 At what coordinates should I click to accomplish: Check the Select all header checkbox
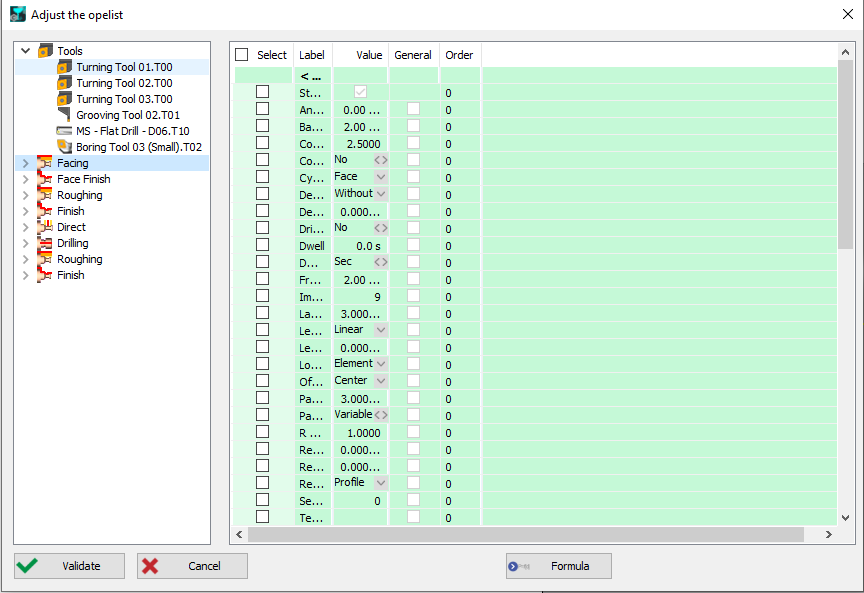pos(240,55)
